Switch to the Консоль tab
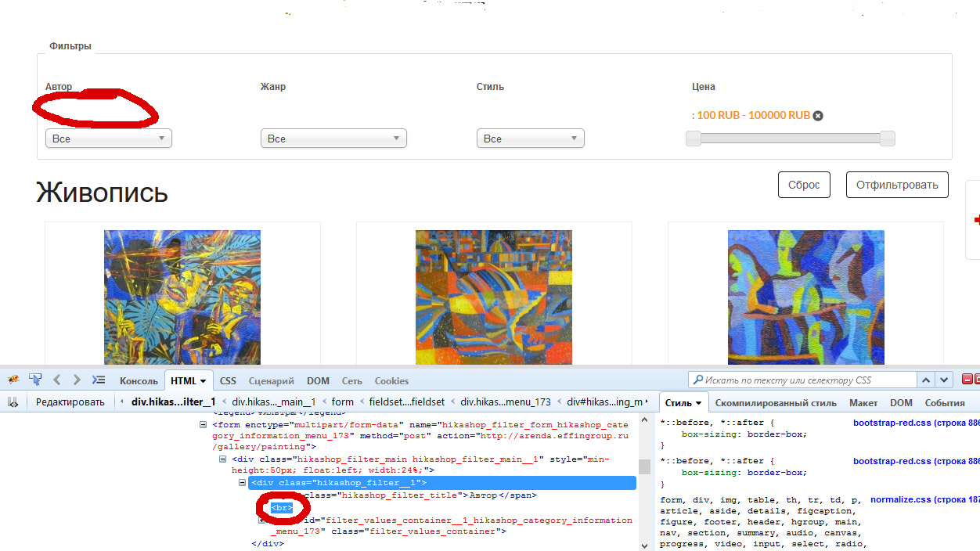This screenshot has width=980, height=551. (139, 381)
